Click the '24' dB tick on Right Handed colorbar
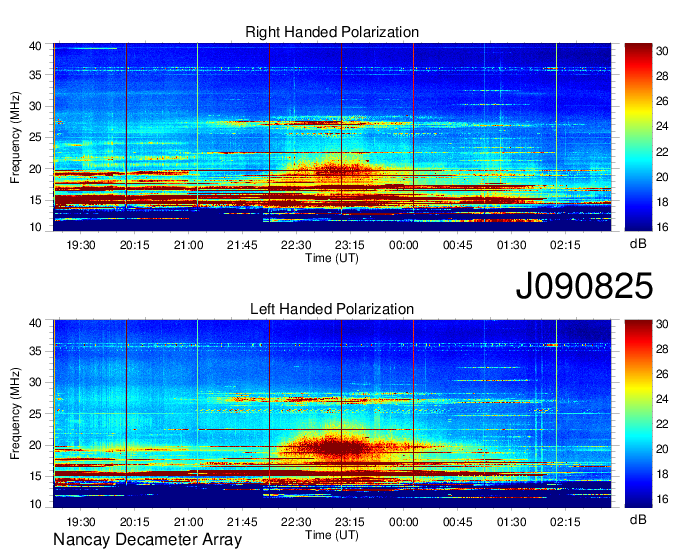 coord(662,127)
